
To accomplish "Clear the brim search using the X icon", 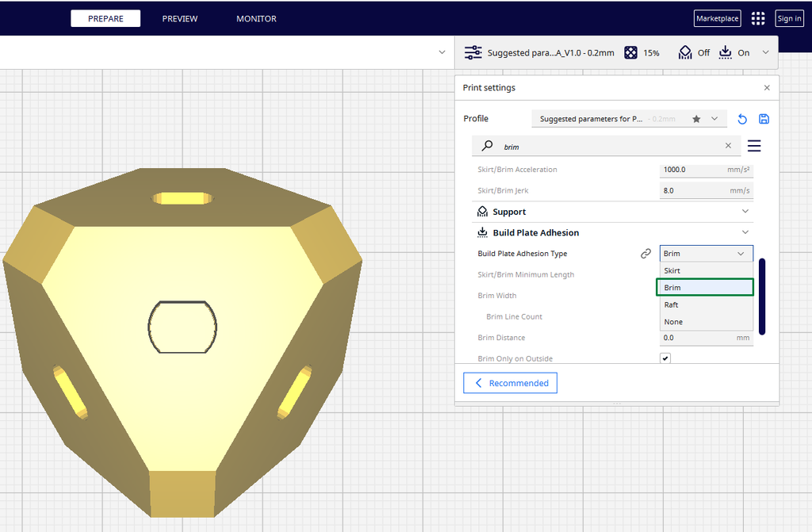I will click(x=727, y=146).
